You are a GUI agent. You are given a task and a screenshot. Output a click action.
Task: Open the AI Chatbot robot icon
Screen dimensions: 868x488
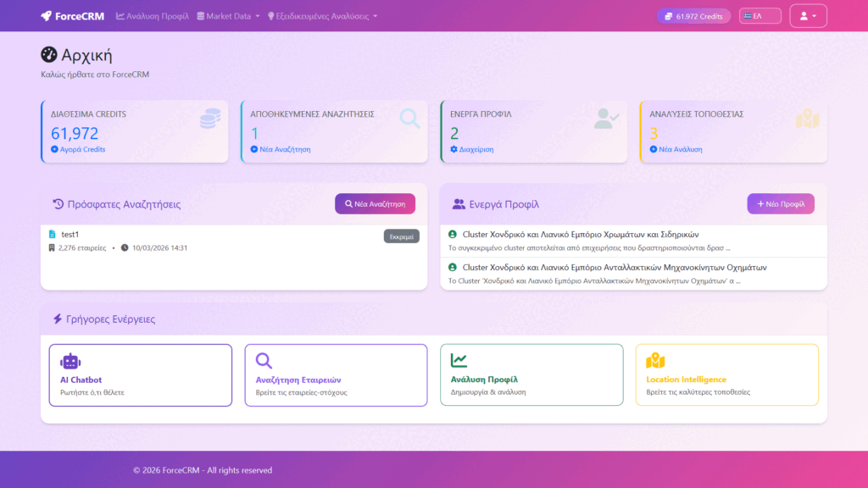[x=70, y=361]
